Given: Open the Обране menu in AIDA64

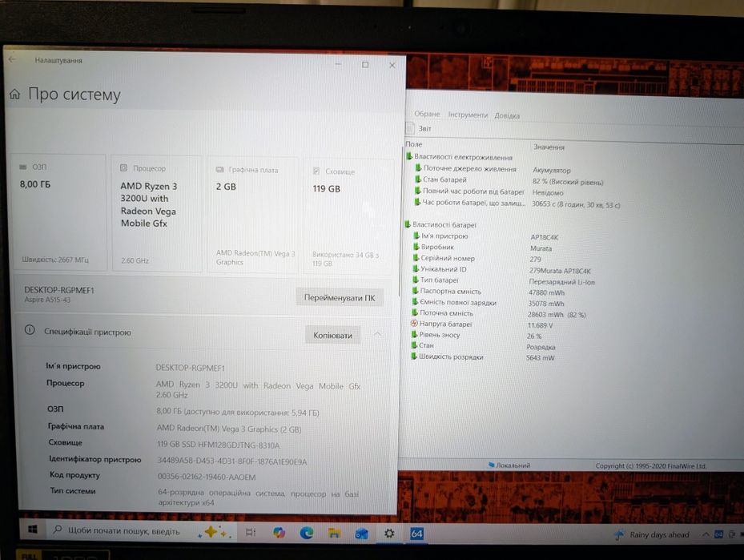Looking at the screenshot, I should point(427,114).
